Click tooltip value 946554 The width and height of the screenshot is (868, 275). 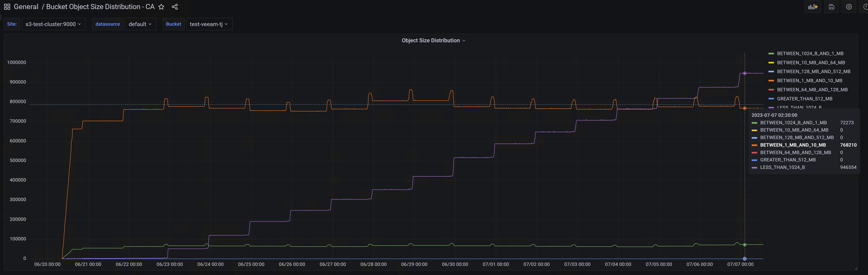(x=848, y=167)
